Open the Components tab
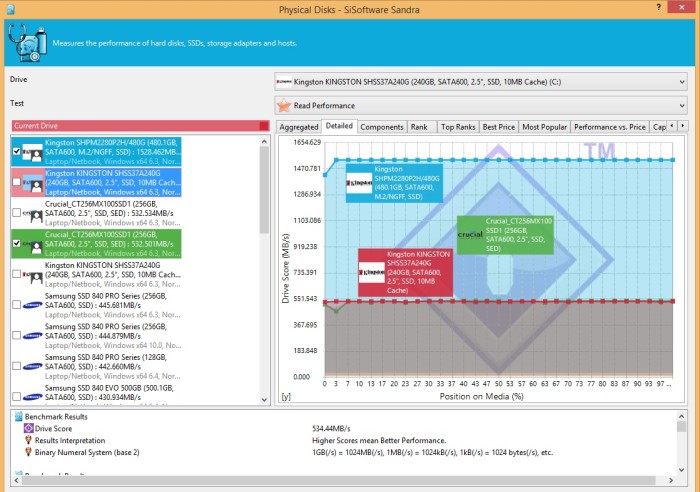Viewport: 700px width, 492px height. pyautogui.click(x=382, y=127)
